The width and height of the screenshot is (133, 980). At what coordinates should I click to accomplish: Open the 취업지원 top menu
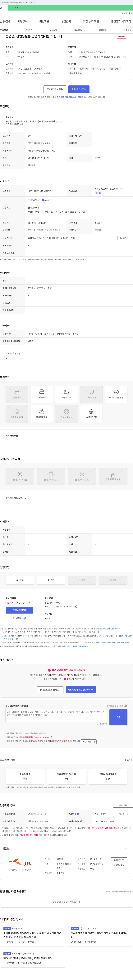tap(44, 21)
